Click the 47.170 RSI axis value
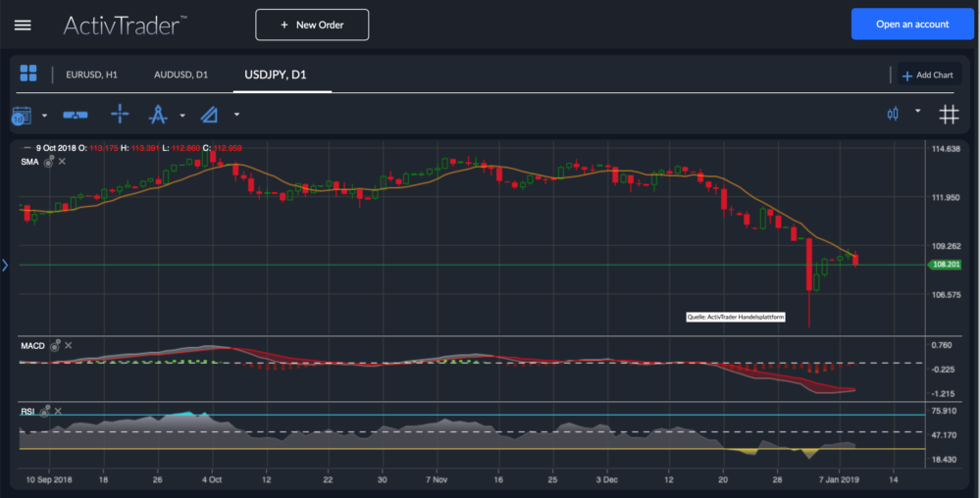This screenshot has height=498, width=980. [944, 435]
